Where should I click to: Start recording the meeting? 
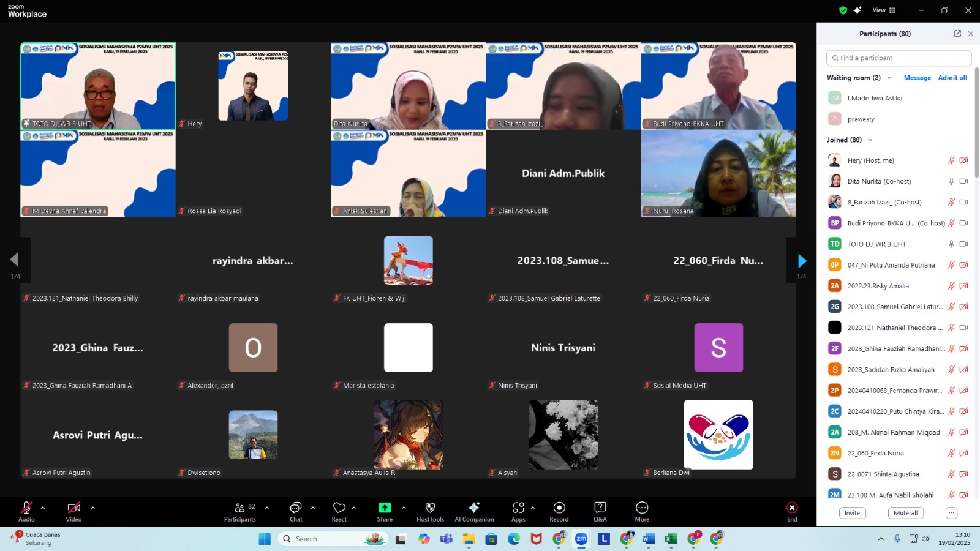[x=559, y=511]
